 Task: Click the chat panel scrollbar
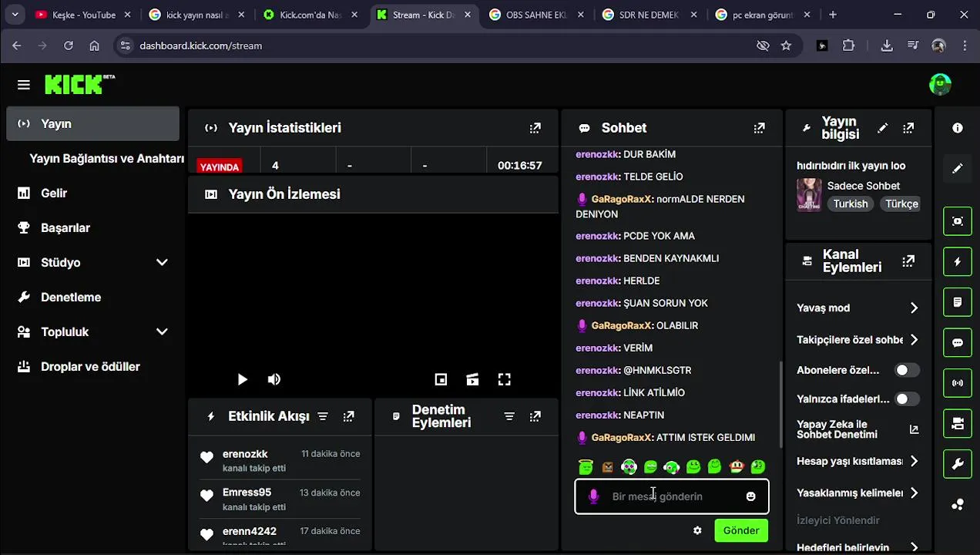(780, 403)
